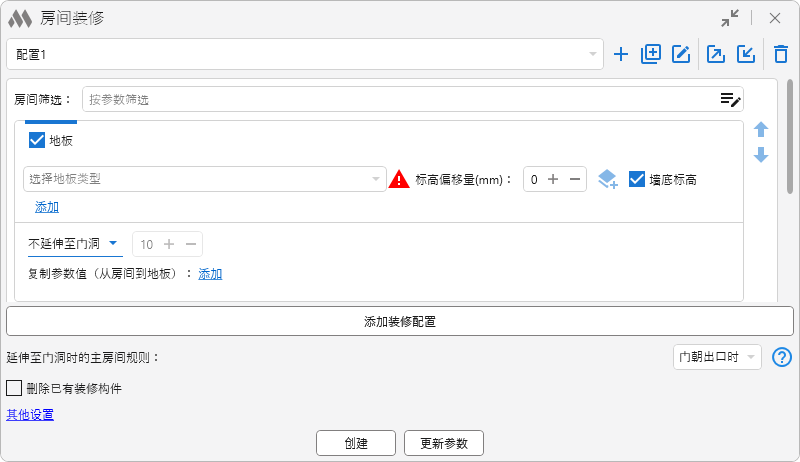Open the room filter edit list icon
The width and height of the screenshot is (800, 462).
[x=730, y=99]
